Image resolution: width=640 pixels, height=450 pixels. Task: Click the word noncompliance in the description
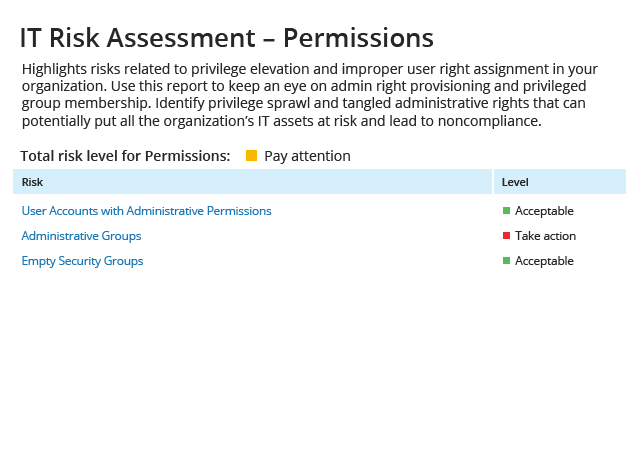[x=489, y=121]
